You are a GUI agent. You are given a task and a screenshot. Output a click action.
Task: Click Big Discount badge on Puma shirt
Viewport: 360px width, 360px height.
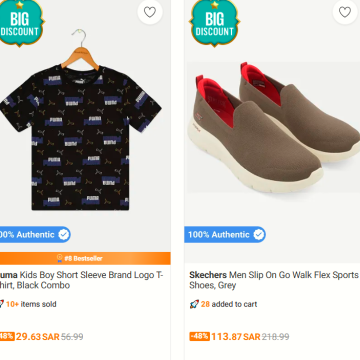click(x=21, y=23)
